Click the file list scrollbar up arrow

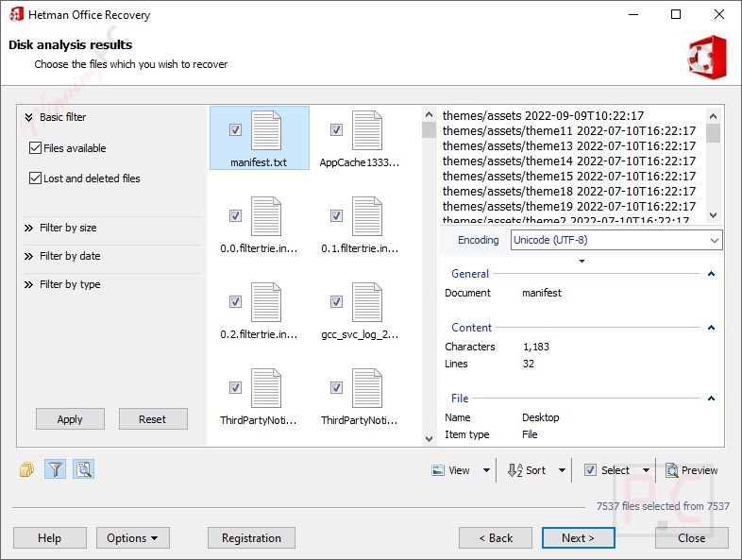[429, 114]
